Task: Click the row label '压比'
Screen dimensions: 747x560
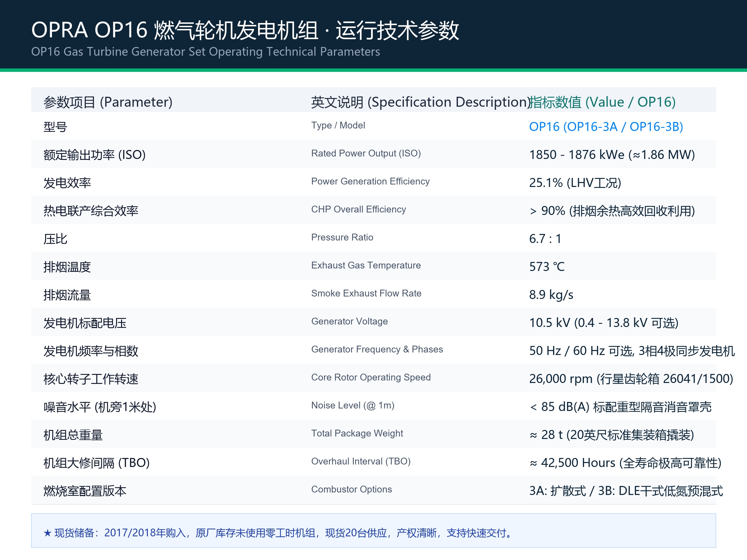Action: [x=55, y=239]
